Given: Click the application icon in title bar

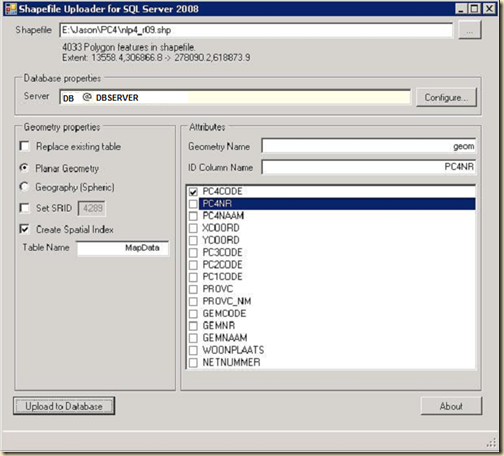Looking at the screenshot, I should pyautogui.click(x=11, y=9).
